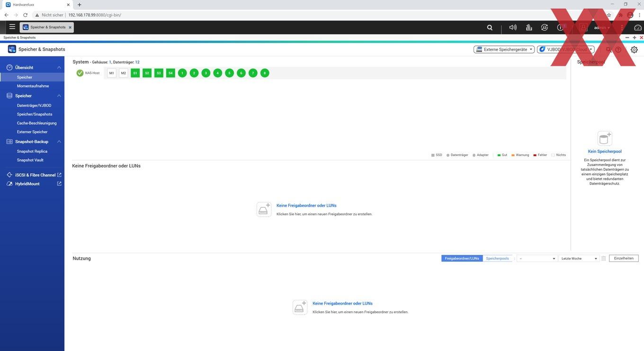The width and height of the screenshot is (644, 351).
Task: Select disk bay 1
Action: [x=182, y=73]
